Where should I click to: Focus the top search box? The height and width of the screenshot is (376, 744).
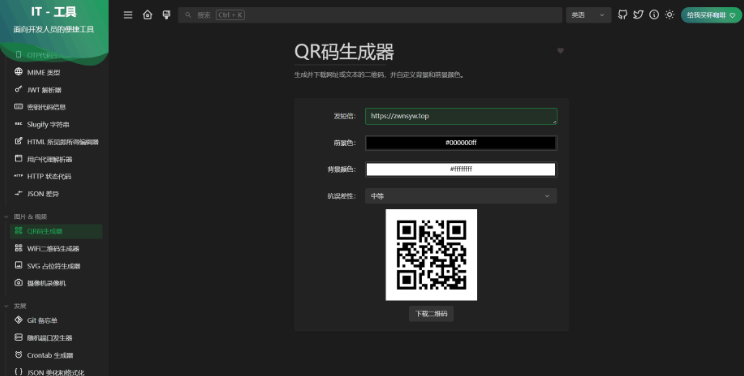click(x=370, y=15)
